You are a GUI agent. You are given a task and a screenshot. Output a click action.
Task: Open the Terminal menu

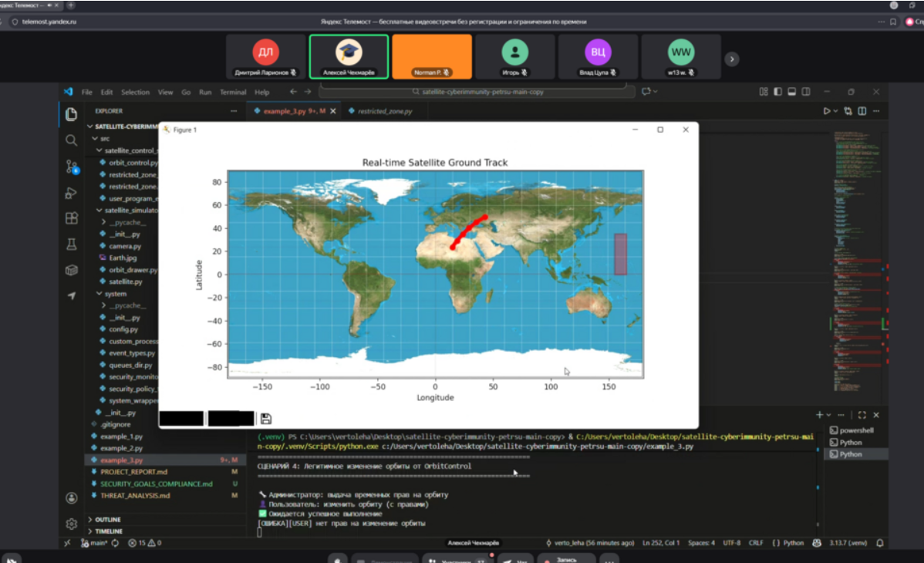pyautogui.click(x=233, y=92)
